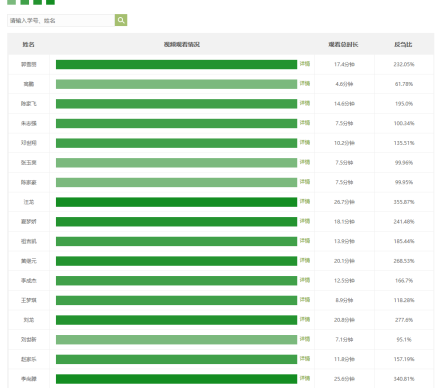
Task: Open 详情 for the 61.78% row
Action: (305, 83)
